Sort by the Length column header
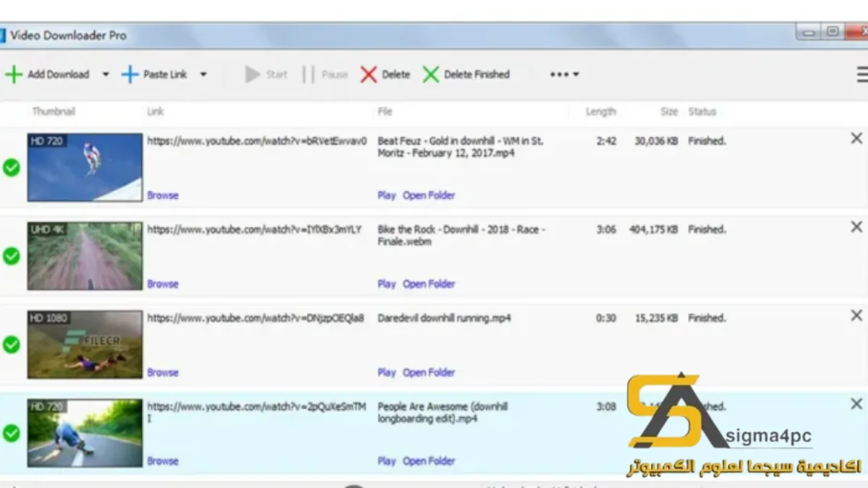This screenshot has height=488, width=868. [601, 111]
